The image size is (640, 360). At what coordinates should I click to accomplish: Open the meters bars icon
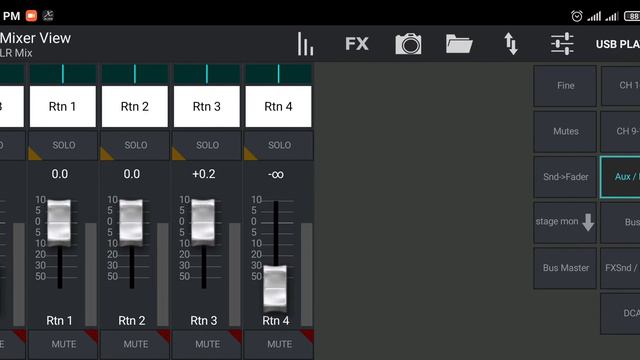305,44
